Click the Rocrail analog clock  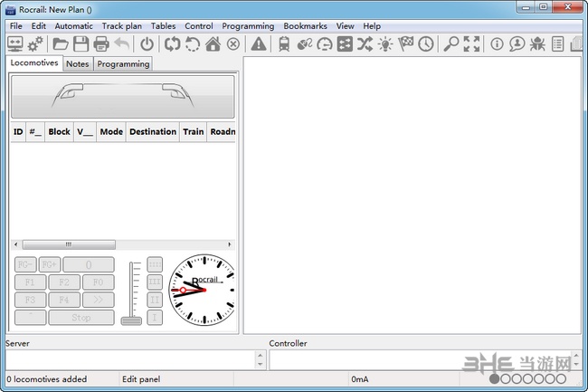(x=203, y=290)
